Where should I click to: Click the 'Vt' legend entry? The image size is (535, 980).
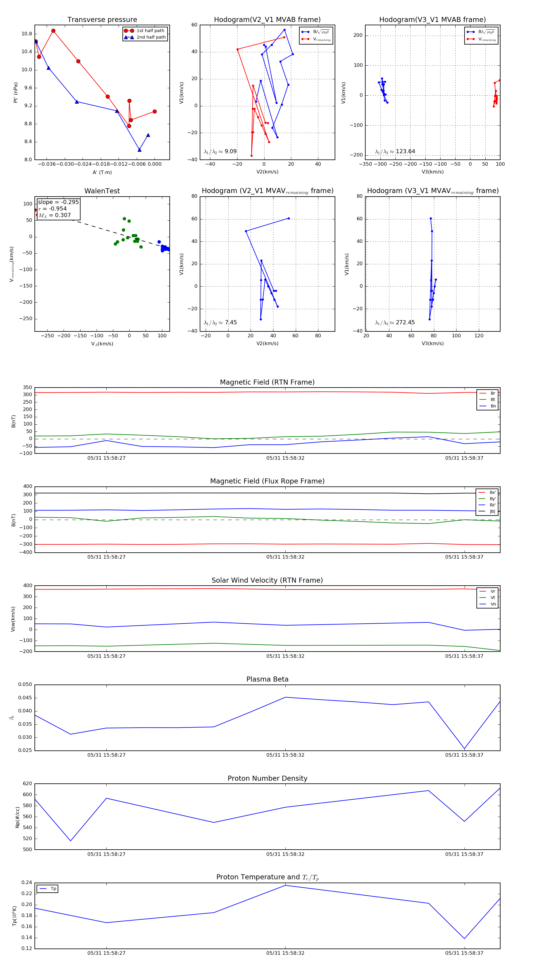tap(487, 598)
